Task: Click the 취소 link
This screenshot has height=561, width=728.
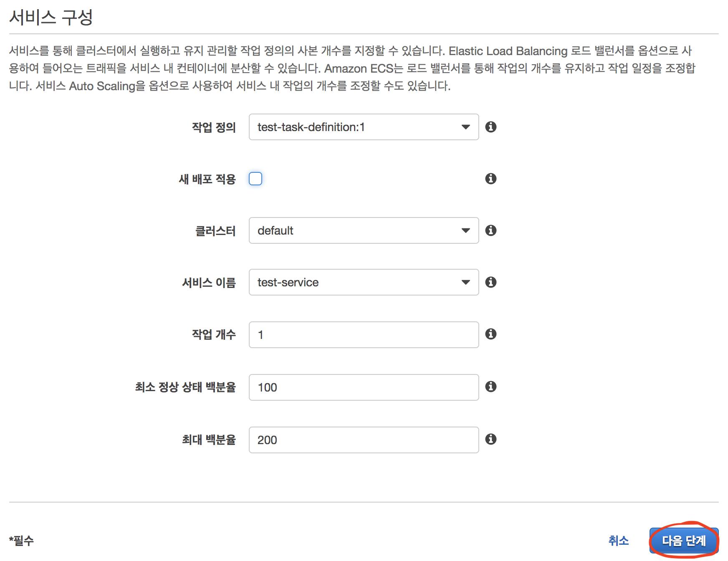Action: [618, 541]
